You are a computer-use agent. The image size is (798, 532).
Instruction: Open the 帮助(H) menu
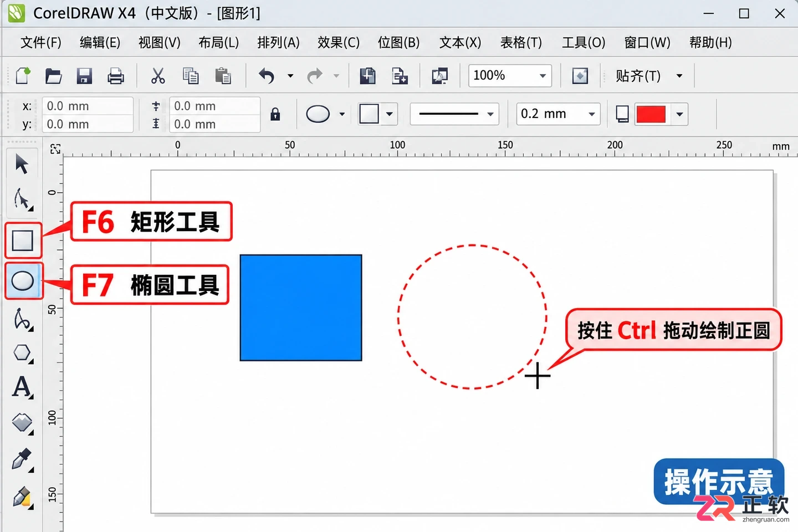pyautogui.click(x=710, y=43)
